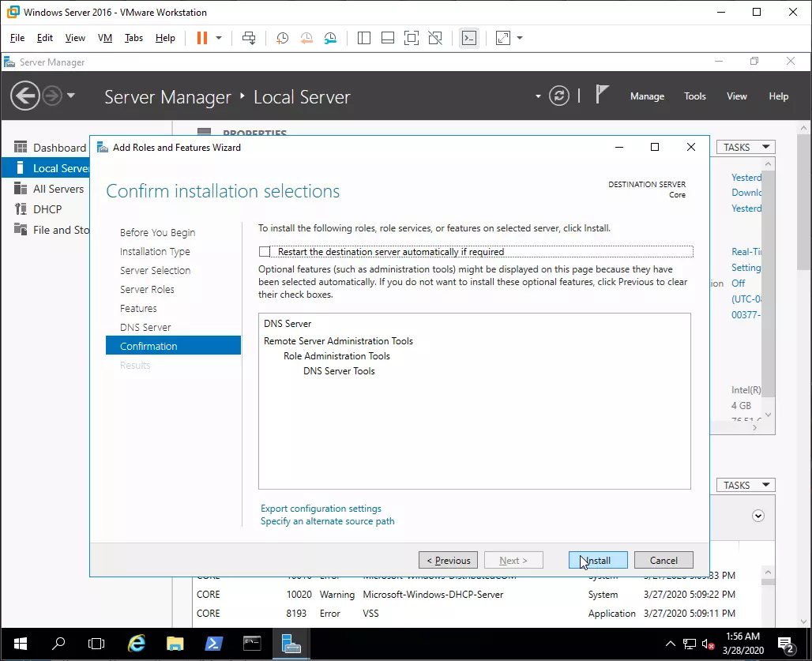Click the Off link in Local Server properties
This screenshot has width=812, height=661.
tap(738, 284)
